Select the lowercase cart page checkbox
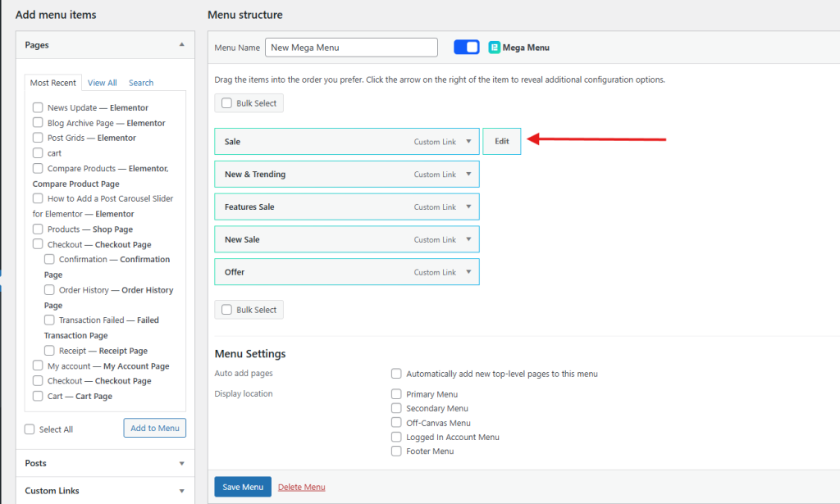Image resolution: width=840 pixels, height=504 pixels. [x=38, y=153]
